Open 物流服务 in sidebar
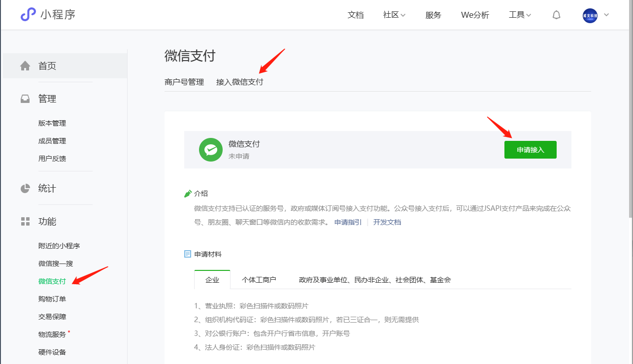Screen dimensions: 633x364 pyautogui.click(x=52, y=334)
